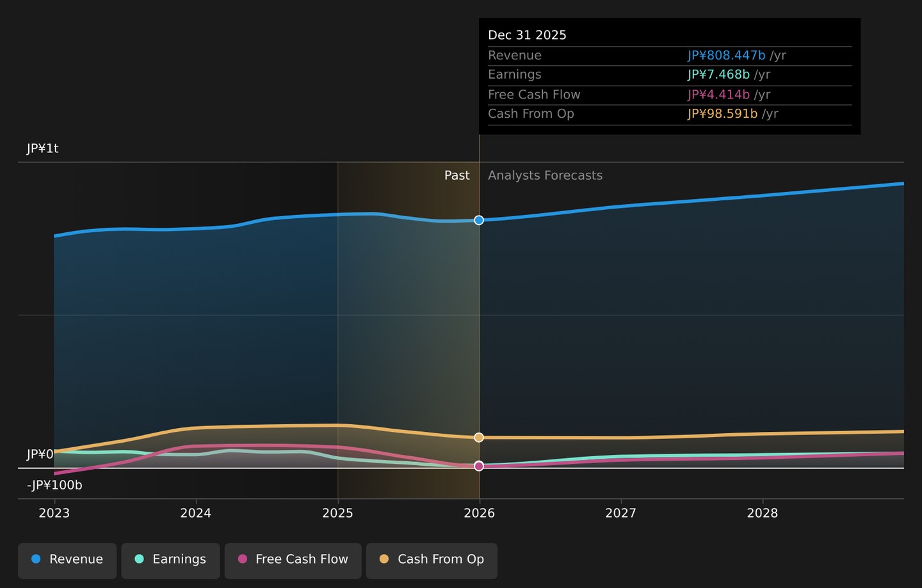The height and width of the screenshot is (588, 922).
Task: Click the JP¥0 y-axis label
Action: [x=40, y=454]
